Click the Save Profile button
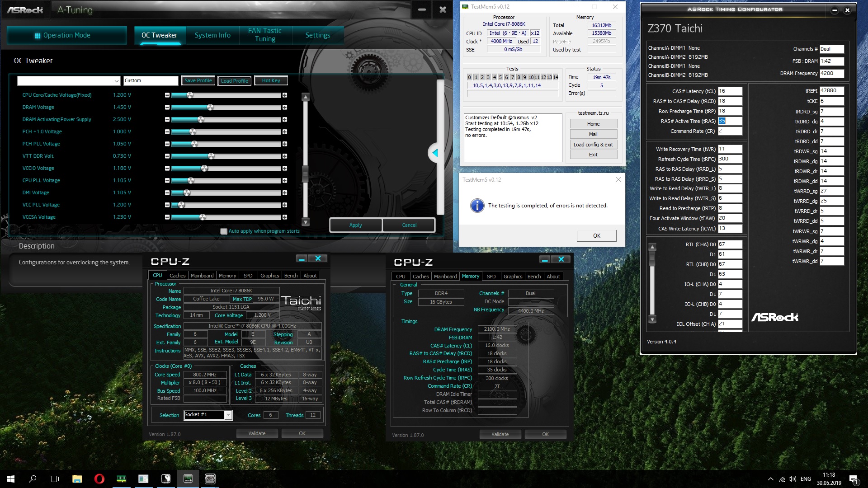The image size is (868, 488). pyautogui.click(x=198, y=81)
